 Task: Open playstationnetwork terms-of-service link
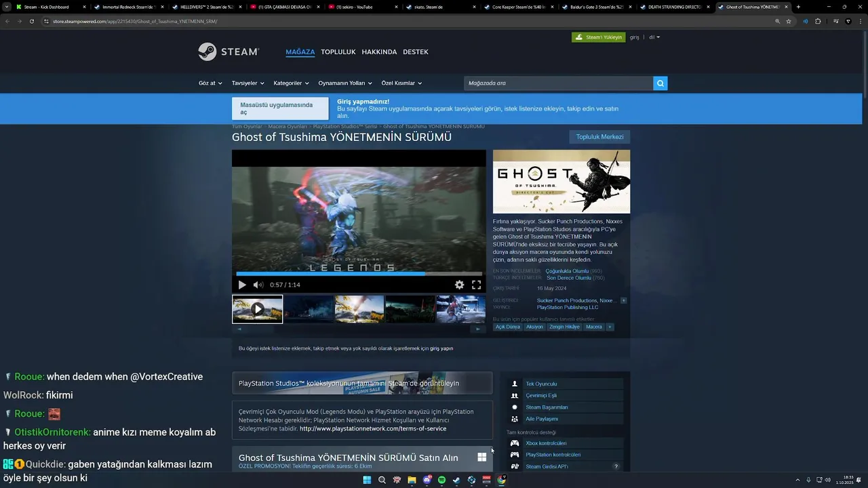(x=373, y=428)
